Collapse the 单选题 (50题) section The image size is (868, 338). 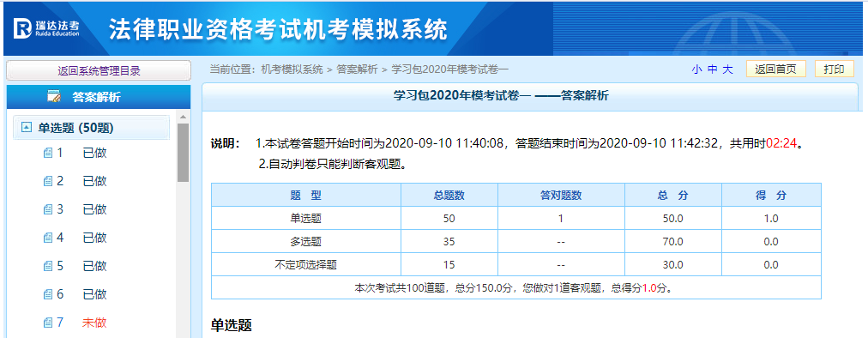[26, 128]
